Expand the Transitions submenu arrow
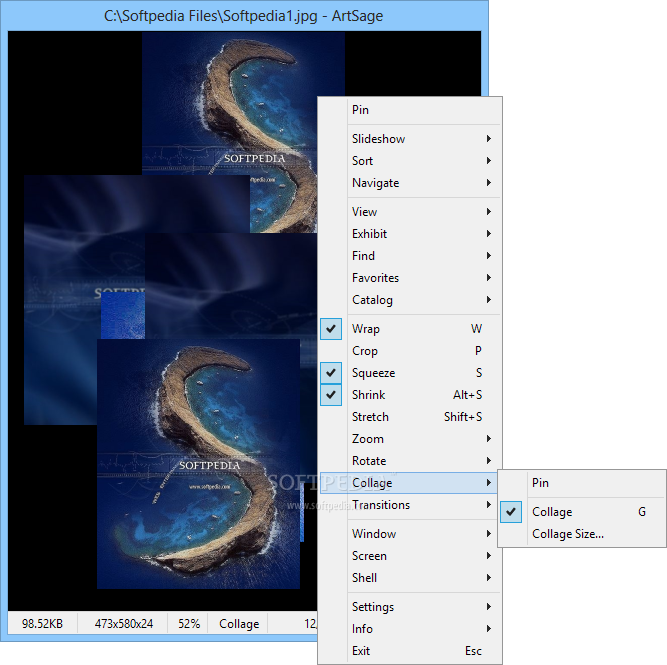 (489, 505)
